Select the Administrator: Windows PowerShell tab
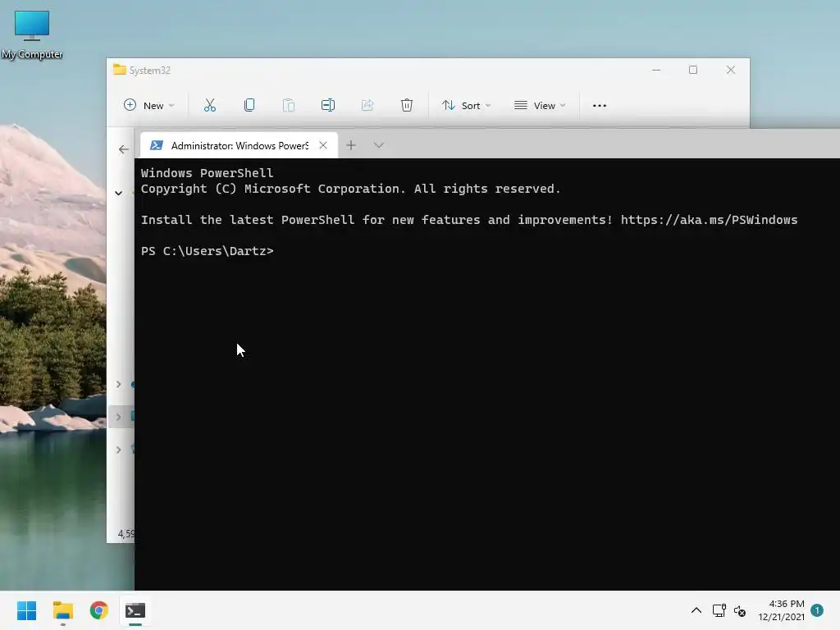Image resolution: width=840 pixels, height=630 pixels. (x=239, y=146)
